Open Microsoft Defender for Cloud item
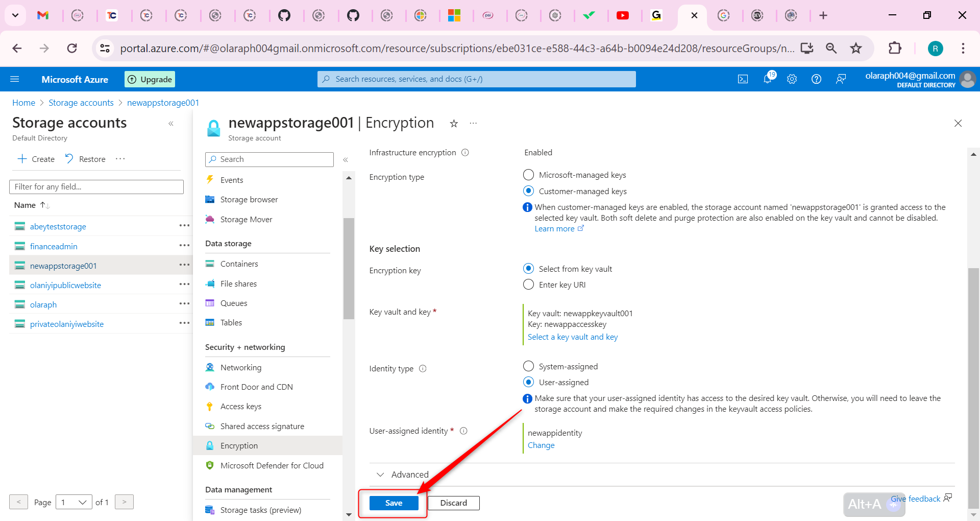Viewport: 980px width, 521px height. pos(272,465)
